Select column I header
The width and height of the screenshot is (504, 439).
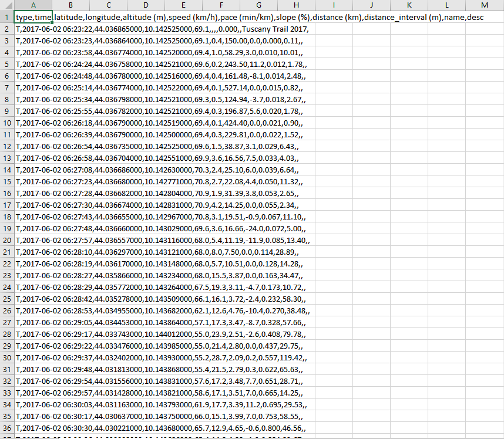coord(334,5)
